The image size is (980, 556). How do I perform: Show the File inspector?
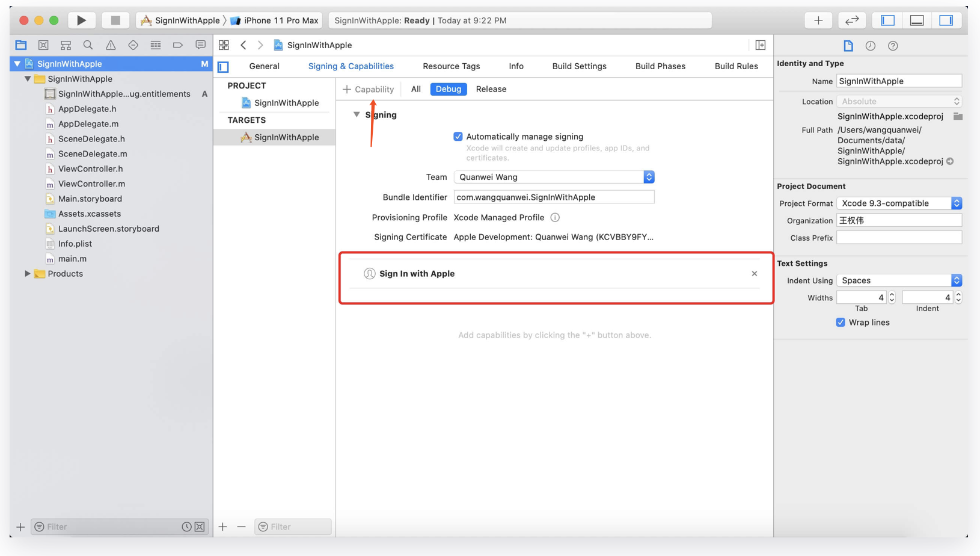coord(848,46)
